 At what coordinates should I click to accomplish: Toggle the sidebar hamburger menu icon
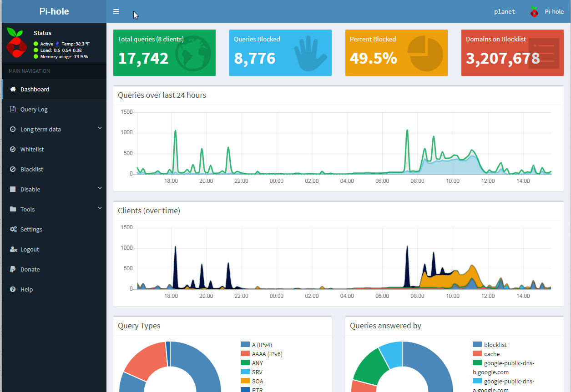coord(116,11)
